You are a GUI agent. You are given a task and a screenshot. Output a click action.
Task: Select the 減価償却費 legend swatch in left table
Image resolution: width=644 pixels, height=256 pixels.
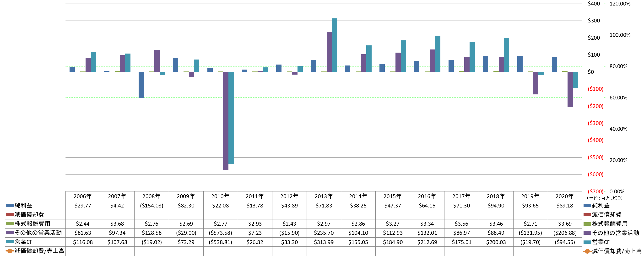10,214
